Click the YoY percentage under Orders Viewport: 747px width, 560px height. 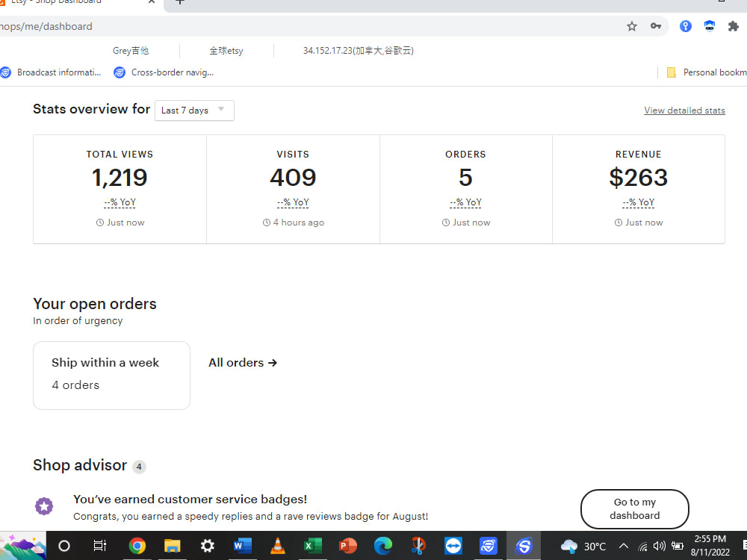466,202
